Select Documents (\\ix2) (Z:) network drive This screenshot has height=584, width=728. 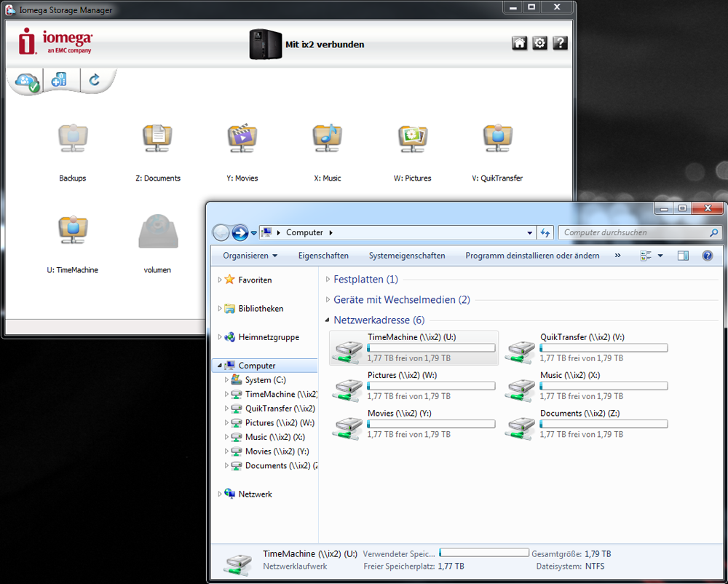(586, 425)
